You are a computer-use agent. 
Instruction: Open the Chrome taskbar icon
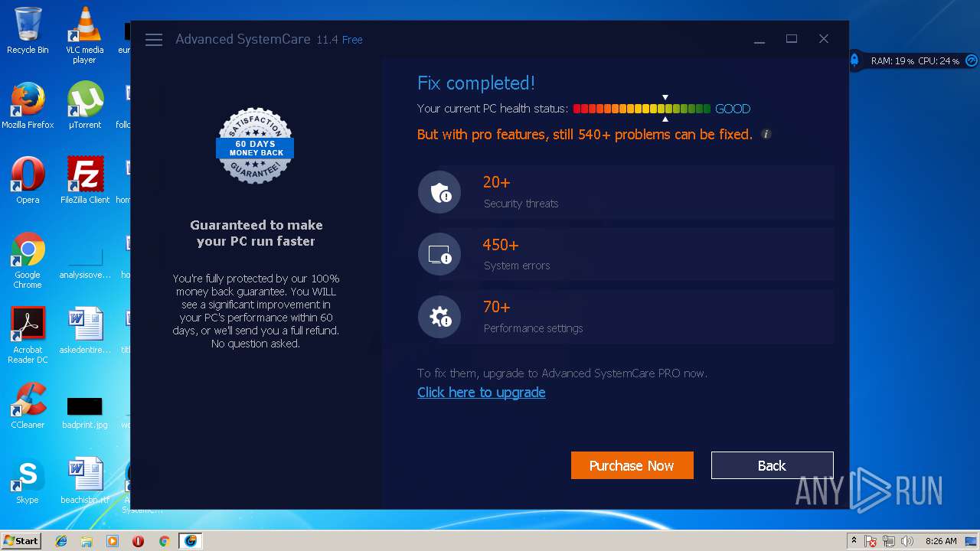pos(164,541)
